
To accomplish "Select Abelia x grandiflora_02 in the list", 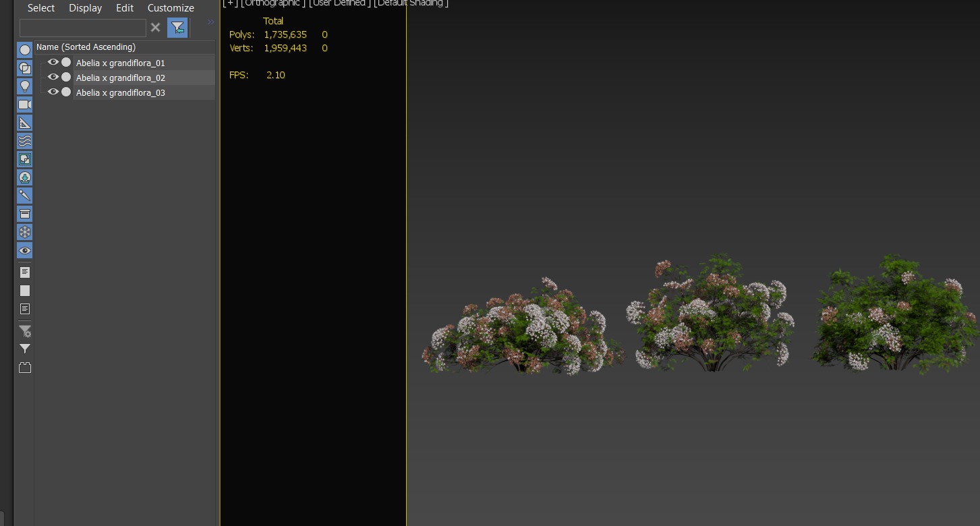I will coord(120,78).
